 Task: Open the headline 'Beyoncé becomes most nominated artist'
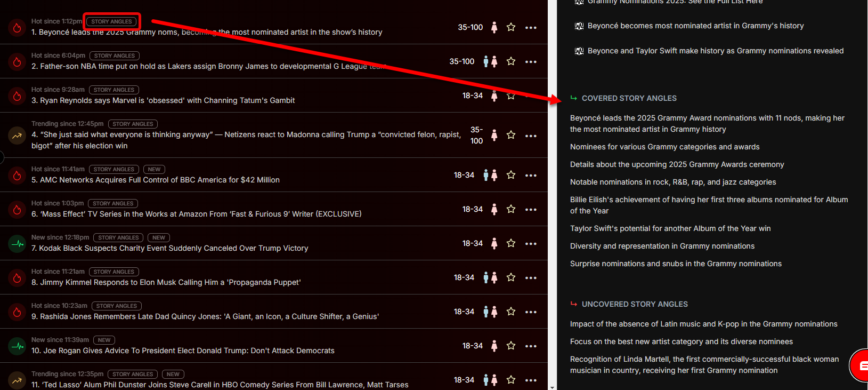click(x=695, y=26)
